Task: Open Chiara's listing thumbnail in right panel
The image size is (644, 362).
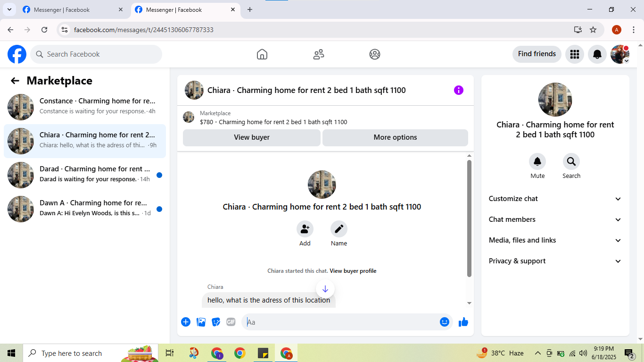Action: [555, 100]
